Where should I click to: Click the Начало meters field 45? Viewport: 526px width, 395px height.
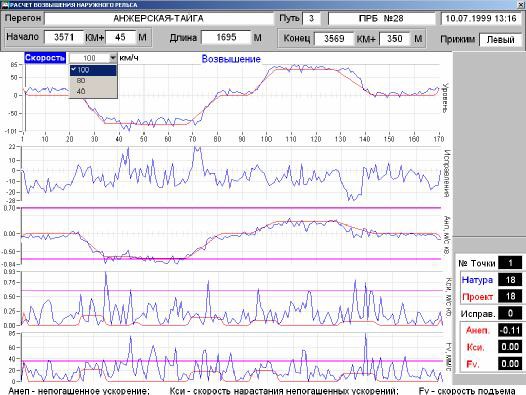coord(120,37)
